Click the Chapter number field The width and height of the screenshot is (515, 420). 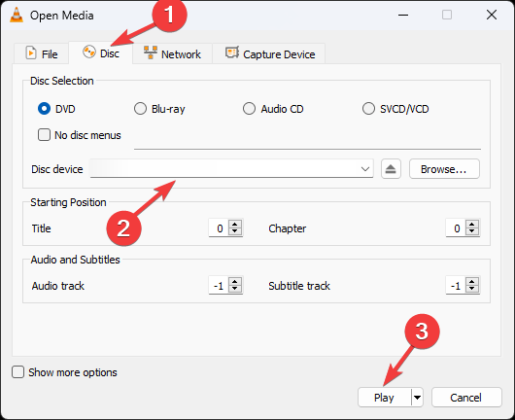pos(456,228)
